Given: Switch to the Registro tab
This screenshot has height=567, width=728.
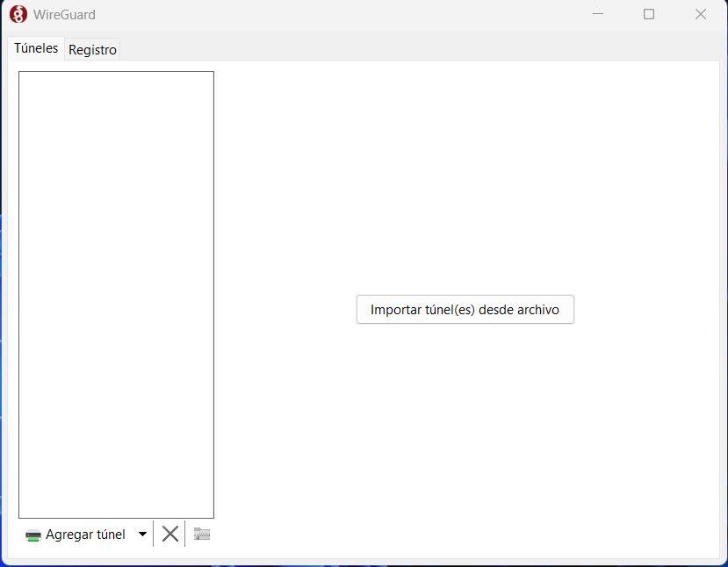Looking at the screenshot, I should 92,50.
